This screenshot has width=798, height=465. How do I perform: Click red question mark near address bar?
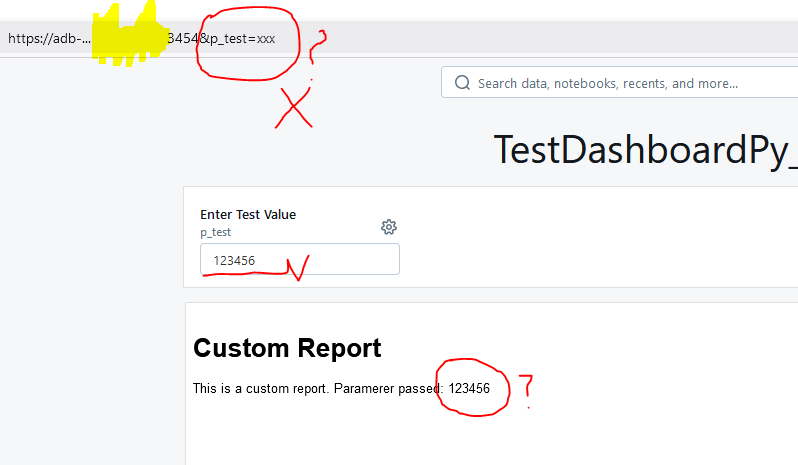pyautogui.click(x=317, y=46)
